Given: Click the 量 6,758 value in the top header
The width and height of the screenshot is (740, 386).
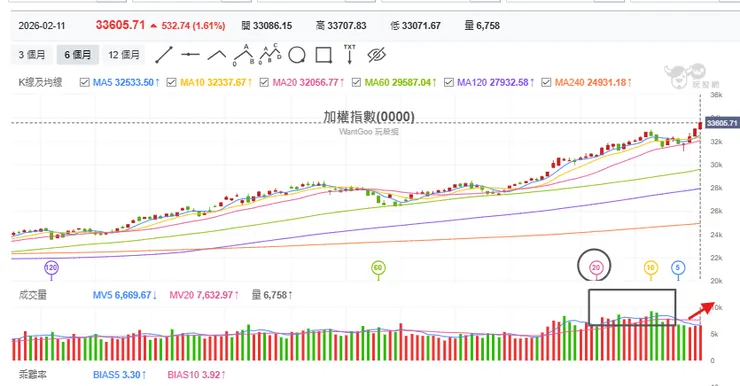Looking at the screenshot, I should (x=482, y=26).
